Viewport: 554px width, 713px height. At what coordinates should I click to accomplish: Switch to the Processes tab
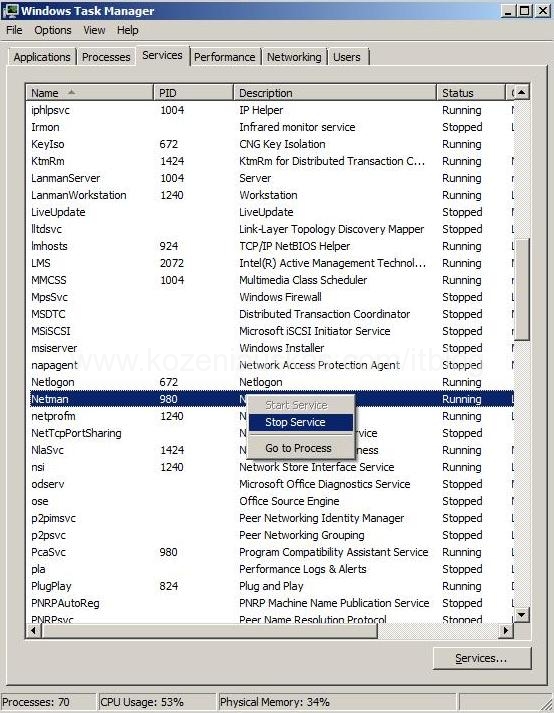point(106,57)
